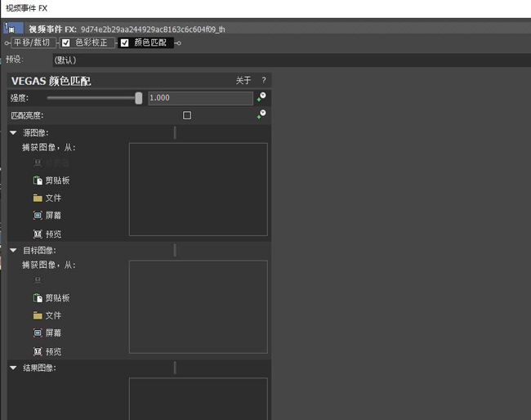Open the 预设 preset dropdown
Image resolution: width=531 pixels, height=420 pixels.
(292, 60)
